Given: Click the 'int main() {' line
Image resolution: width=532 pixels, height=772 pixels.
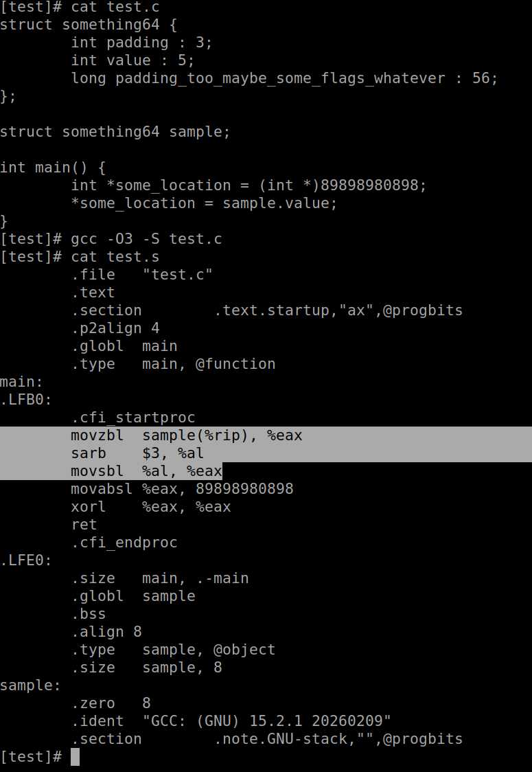Looking at the screenshot, I should click(53, 168).
